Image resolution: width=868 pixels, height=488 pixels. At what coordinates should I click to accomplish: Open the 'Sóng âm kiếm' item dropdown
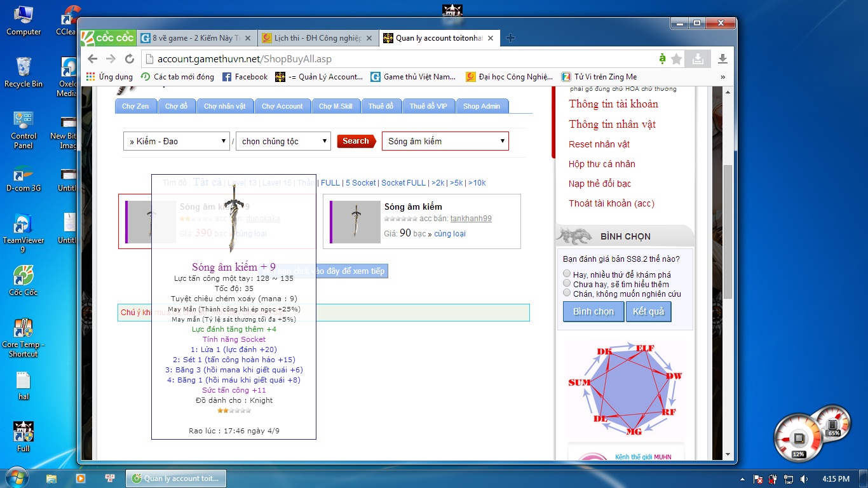click(x=445, y=141)
